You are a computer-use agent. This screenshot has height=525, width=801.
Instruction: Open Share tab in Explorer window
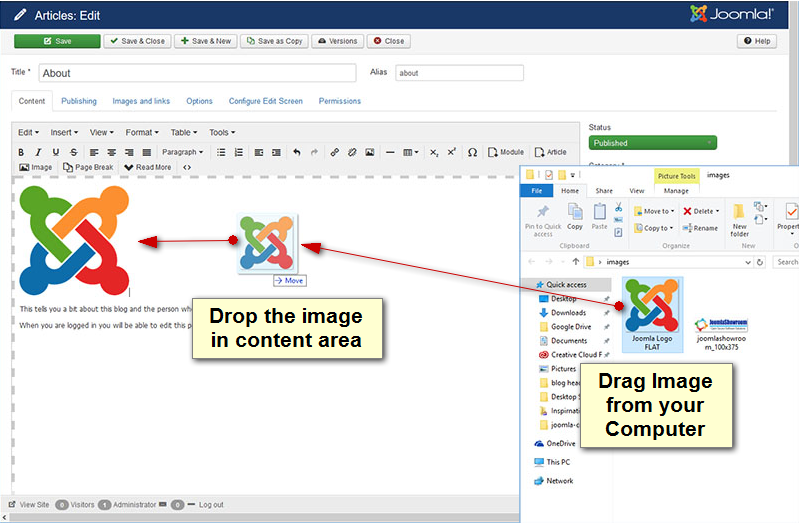604,191
